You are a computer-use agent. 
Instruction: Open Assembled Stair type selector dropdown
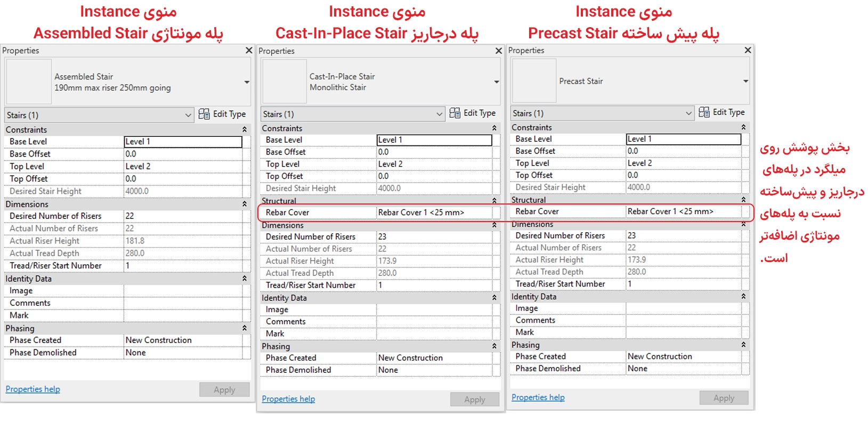point(247,82)
